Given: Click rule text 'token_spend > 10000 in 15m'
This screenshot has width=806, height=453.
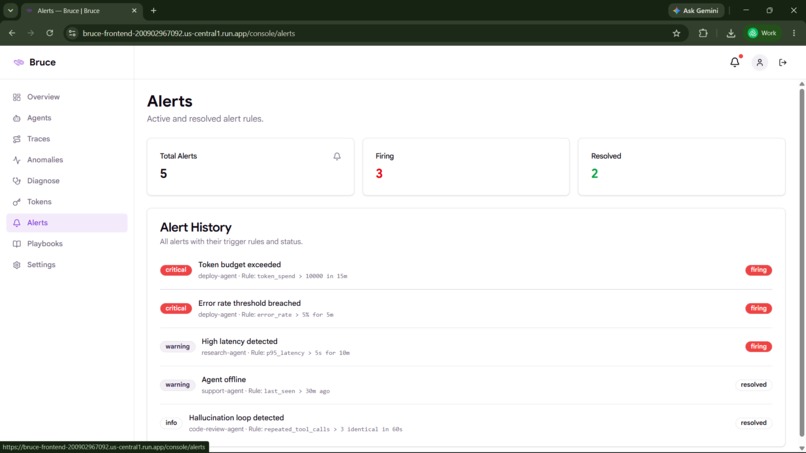Looking at the screenshot, I should click(x=302, y=276).
